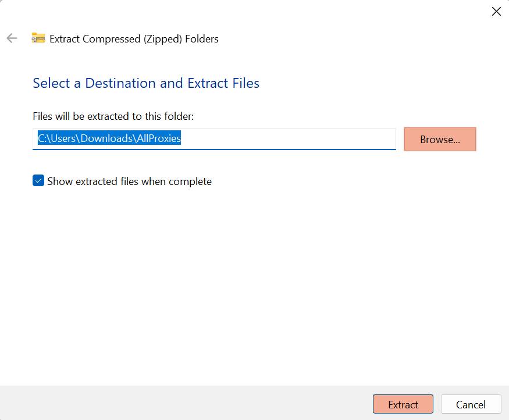Click empty space right of the path text
509x420 pixels.
[291, 138]
